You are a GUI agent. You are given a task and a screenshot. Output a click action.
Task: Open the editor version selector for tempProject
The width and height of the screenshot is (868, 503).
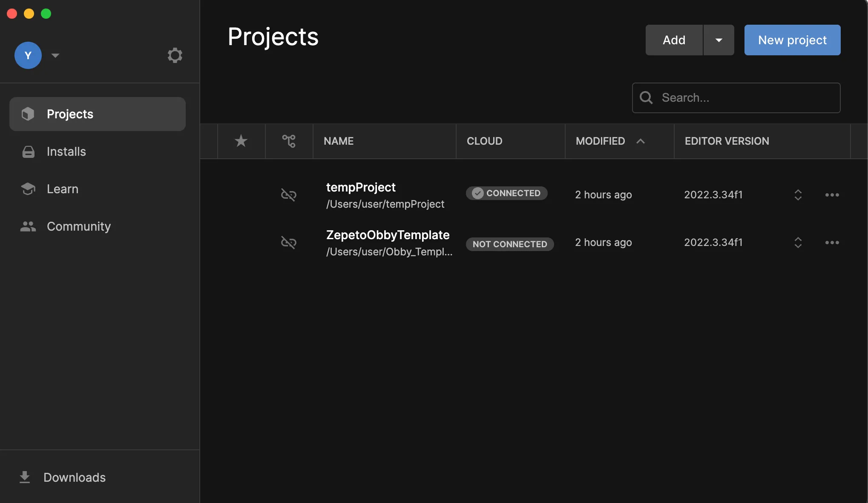(798, 195)
